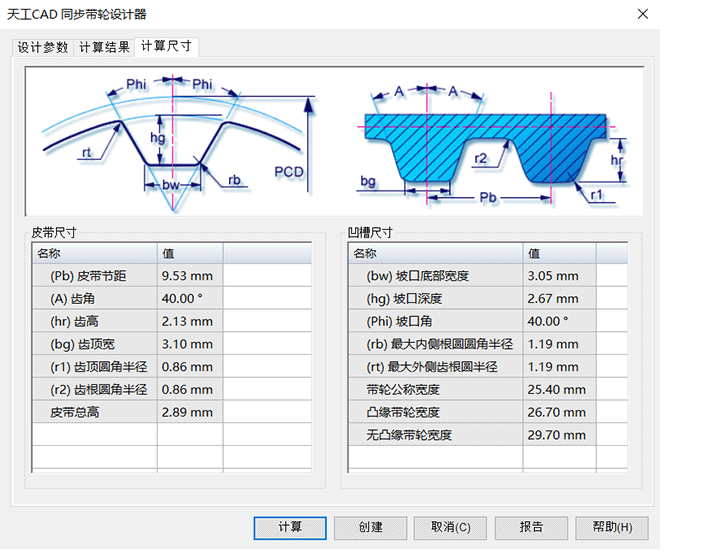Select the (Pb) 皮带节距 row
This screenshot has height=552, width=701.
(x=96, y=276)
